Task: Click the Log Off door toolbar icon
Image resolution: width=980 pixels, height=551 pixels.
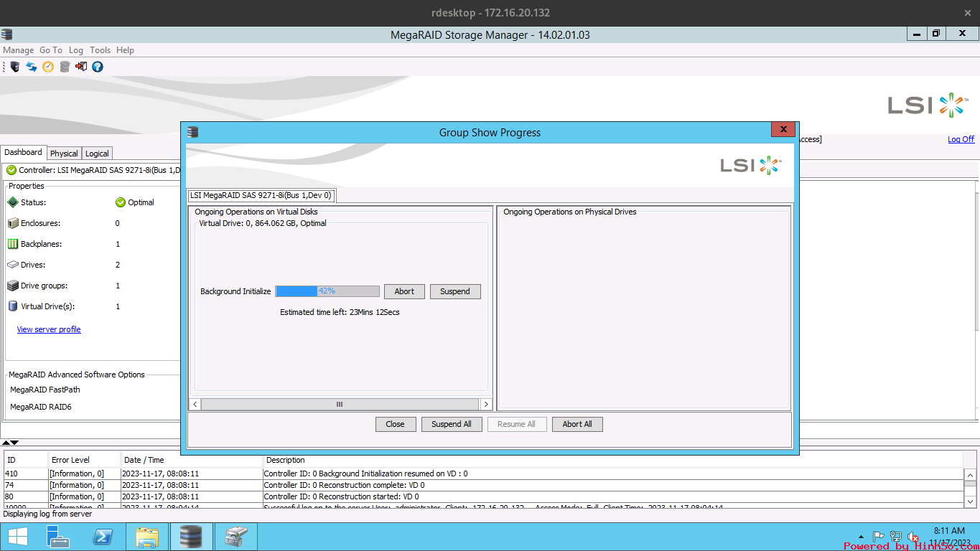Action: [81, 67]
